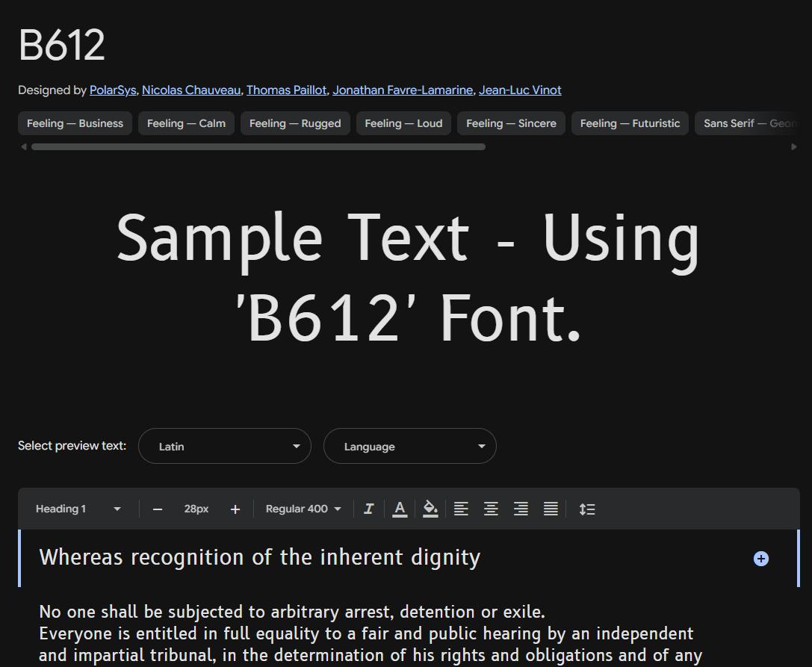Select the Feeling — Calm tag

pyautogui.click(x=187, y=123)
